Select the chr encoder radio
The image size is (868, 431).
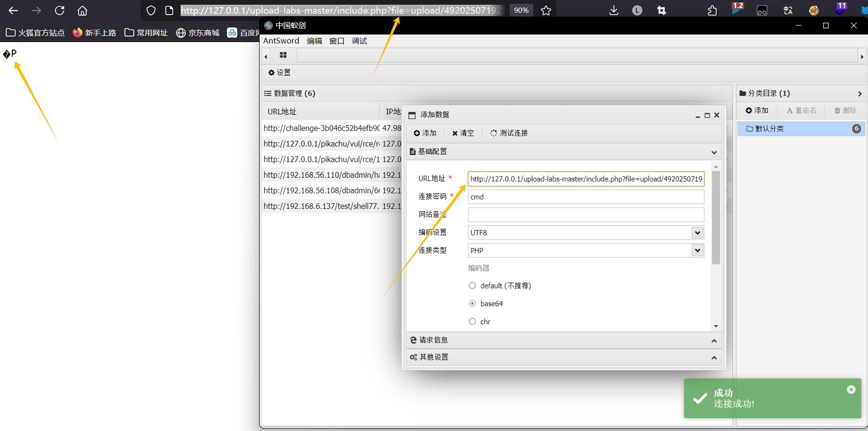coord(472,321)
